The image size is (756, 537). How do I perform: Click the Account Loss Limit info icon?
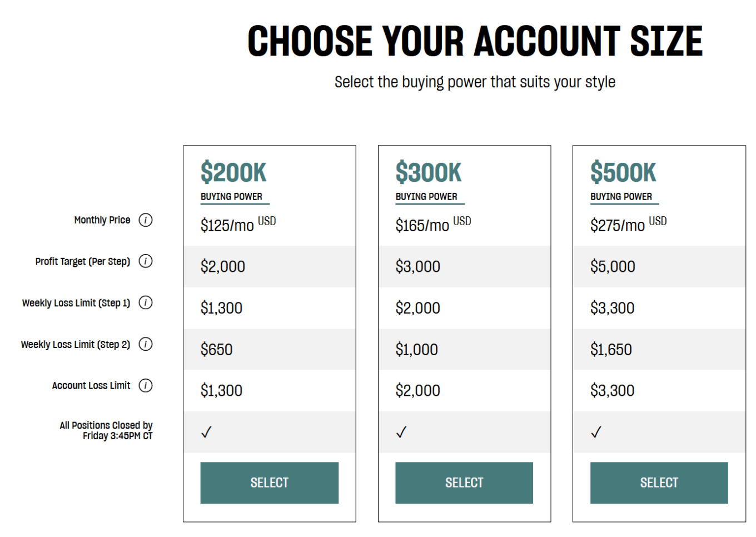(x=146, y=385)
